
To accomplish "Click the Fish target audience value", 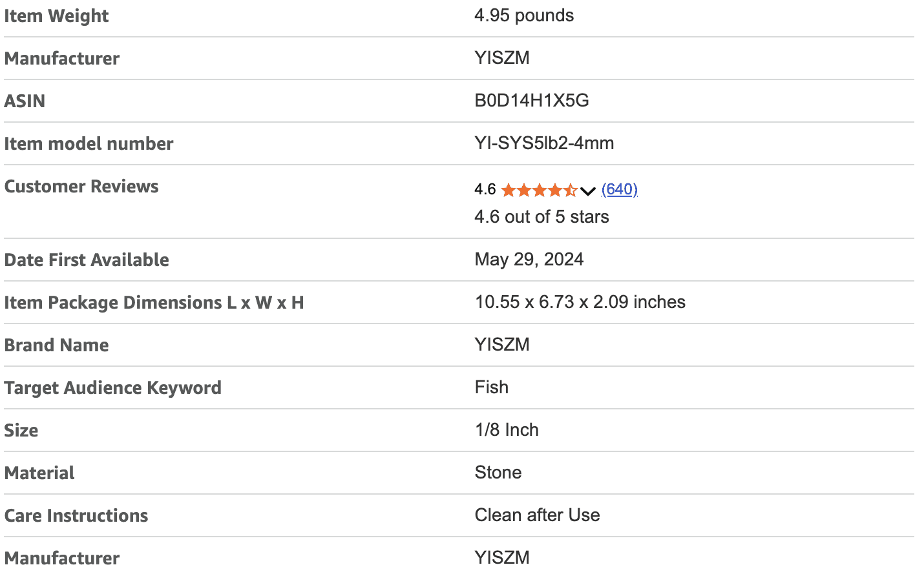I will tap(491, 387).
